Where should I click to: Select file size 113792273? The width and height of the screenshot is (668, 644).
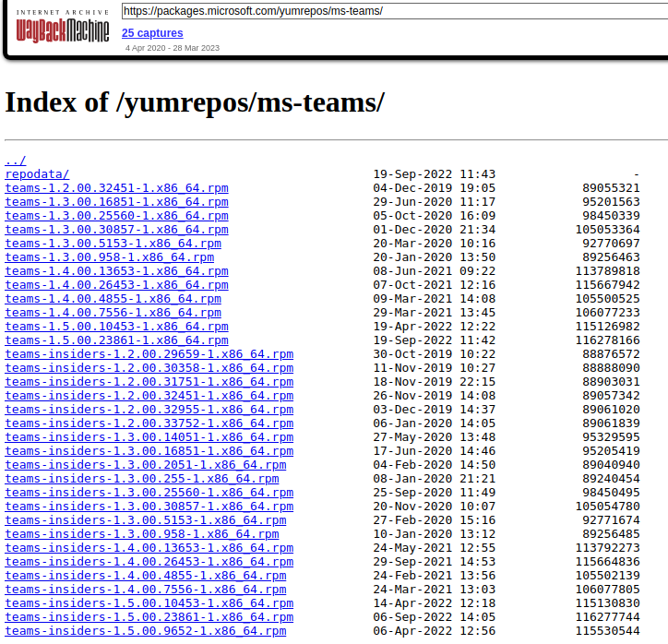click(607, 548)
